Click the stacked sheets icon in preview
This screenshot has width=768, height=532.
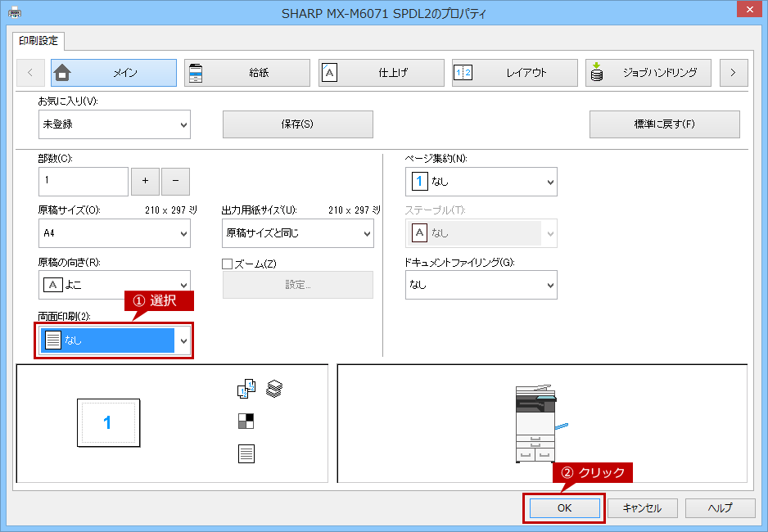click(x=274, y=389)
